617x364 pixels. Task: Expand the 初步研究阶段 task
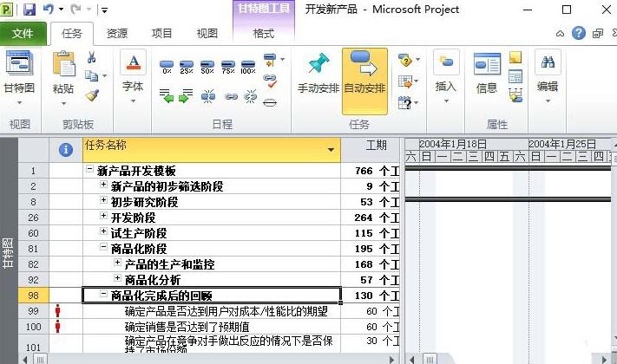click(103, 200)
